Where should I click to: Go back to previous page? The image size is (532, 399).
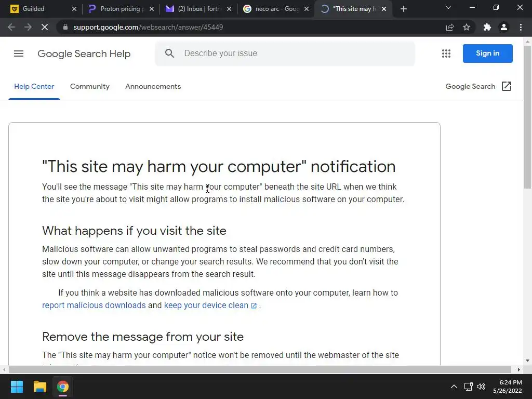click(x=11, y=27)
